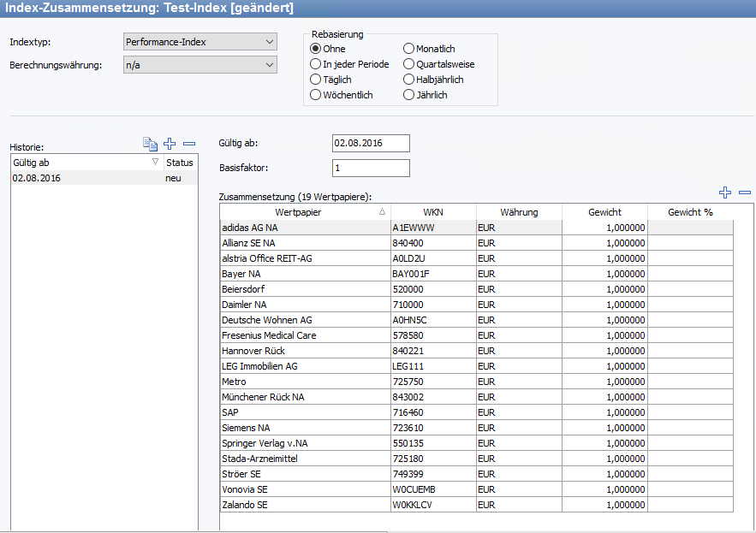This screenshot has width=756, height=533.
Task: Remove security from Zusammensetzung table
Action: coord(745,193)
